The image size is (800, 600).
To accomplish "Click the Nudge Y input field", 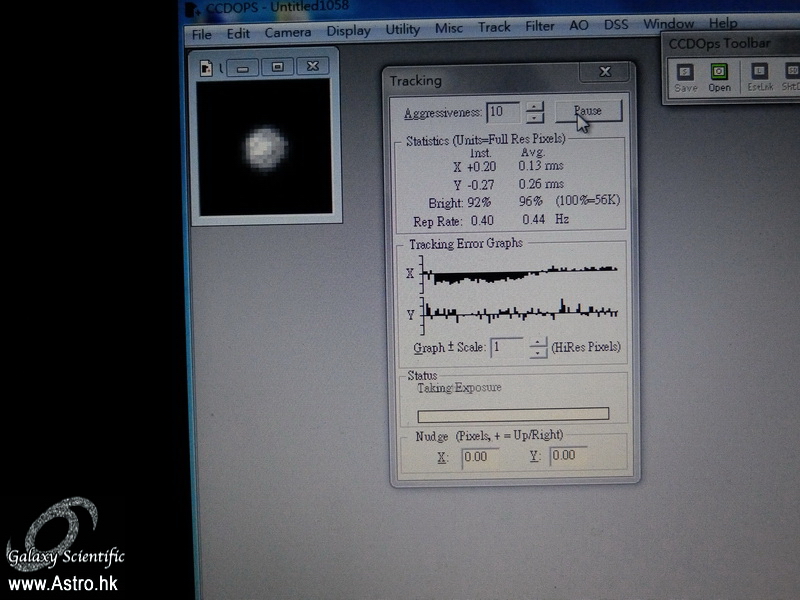I will [x=568, y=456].
